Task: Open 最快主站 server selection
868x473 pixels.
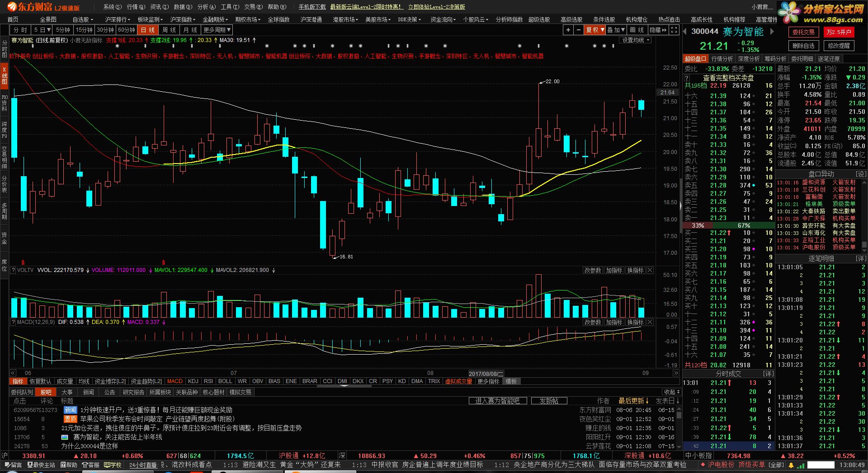Action: coord(41,465)
